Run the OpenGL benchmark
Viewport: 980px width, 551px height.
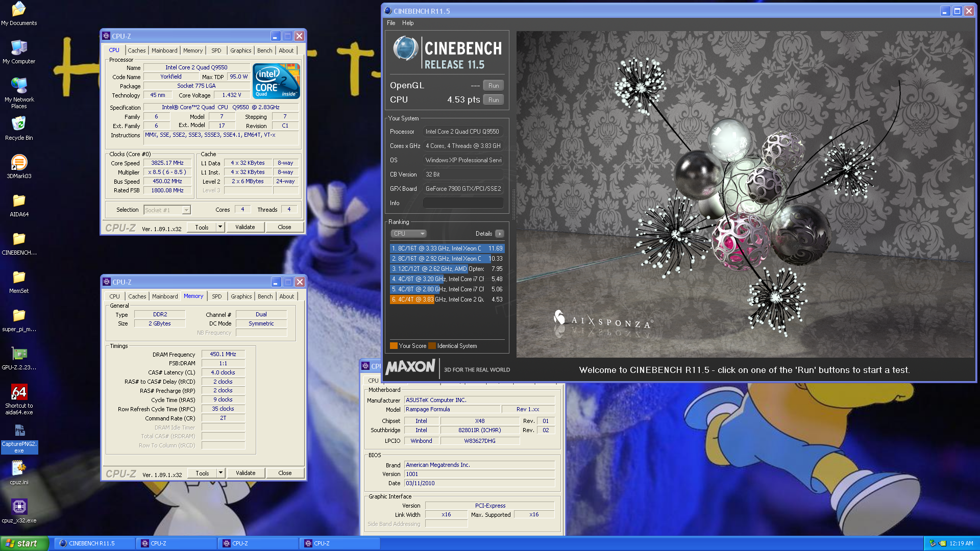click(494, 86)
